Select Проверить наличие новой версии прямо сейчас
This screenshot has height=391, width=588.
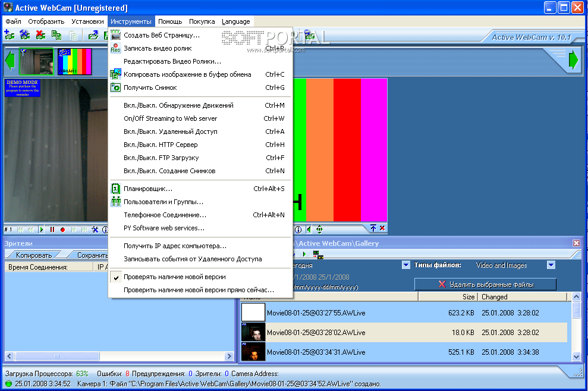tap(200, 290)
